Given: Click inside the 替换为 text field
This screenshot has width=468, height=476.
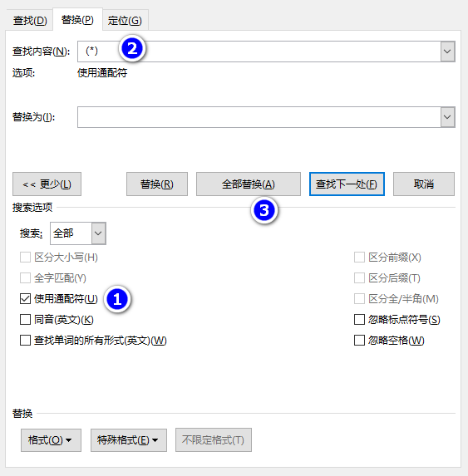Looking at the screenshot, I should [259, 117].
